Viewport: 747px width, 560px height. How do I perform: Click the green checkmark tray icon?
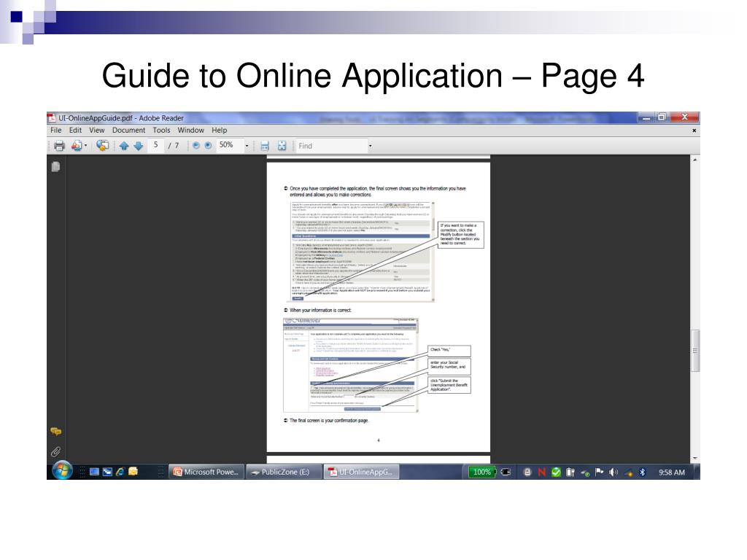pos(556,472)
